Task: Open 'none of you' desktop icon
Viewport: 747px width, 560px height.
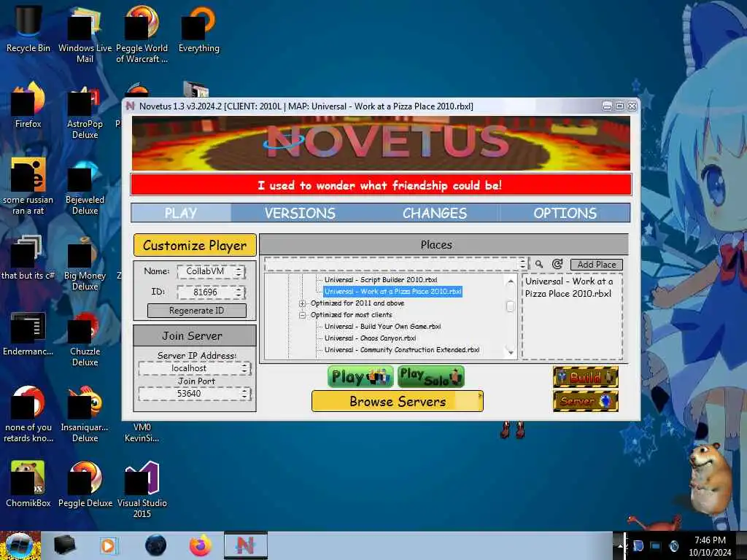Action: pos(28,414)
